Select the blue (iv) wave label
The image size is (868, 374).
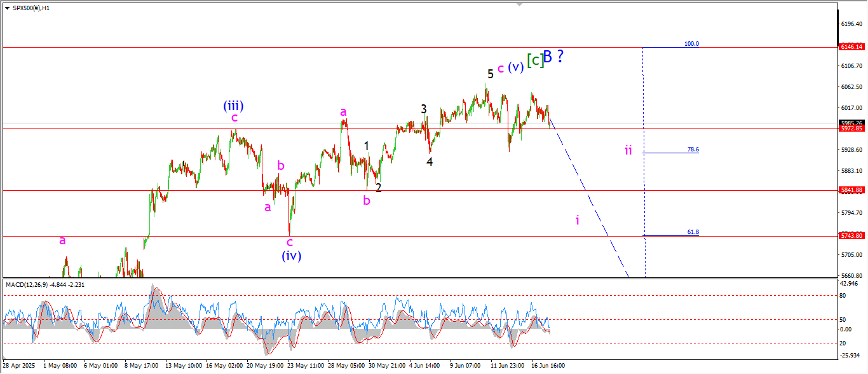(x=291, y=256)
